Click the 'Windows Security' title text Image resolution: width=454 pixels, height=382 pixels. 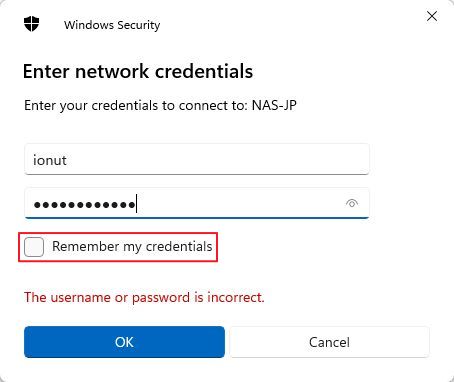[112, 25]
